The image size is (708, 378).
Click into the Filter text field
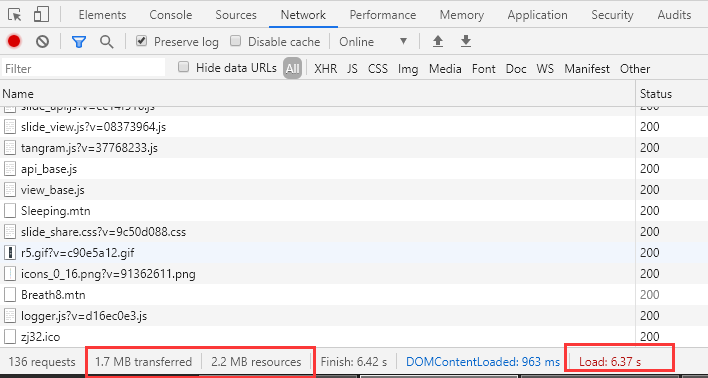point(84,69)
